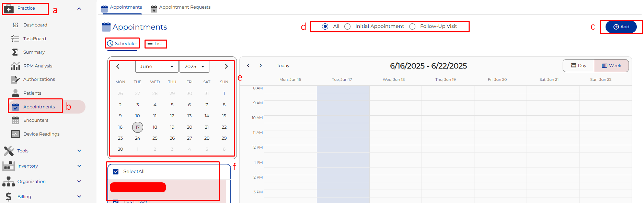Viewport: 644px width, 203px height.
Task: Go to previous week in scheduler
Action: (x=248, y=65)
